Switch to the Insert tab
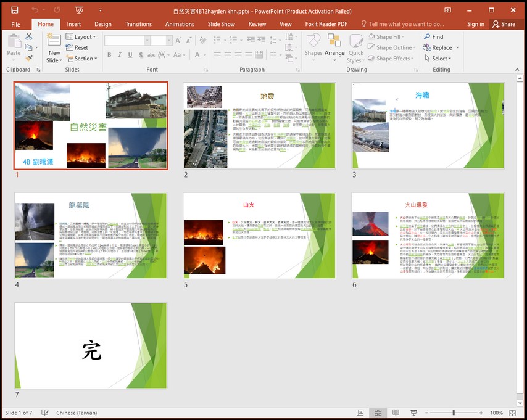 coord(73,24)
